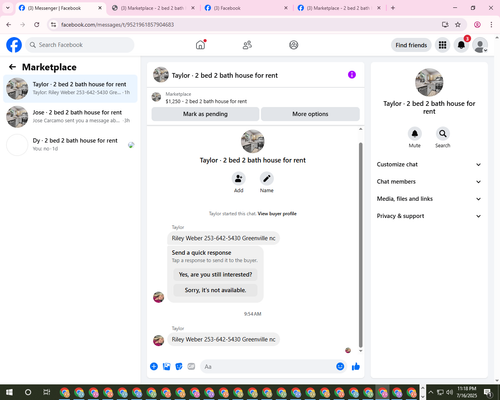Expand Privacy & support section
The width and height of the screenshot is (500, 400).
(x=429, y=216)
